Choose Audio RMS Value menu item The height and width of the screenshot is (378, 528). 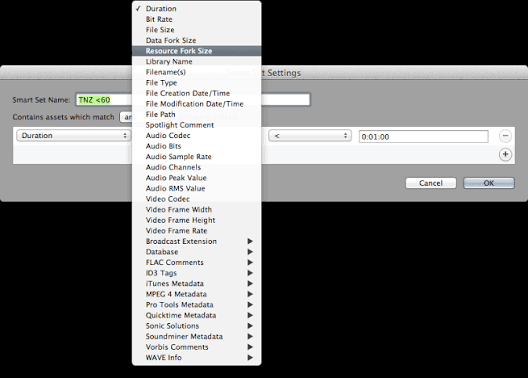coord(197,188)
